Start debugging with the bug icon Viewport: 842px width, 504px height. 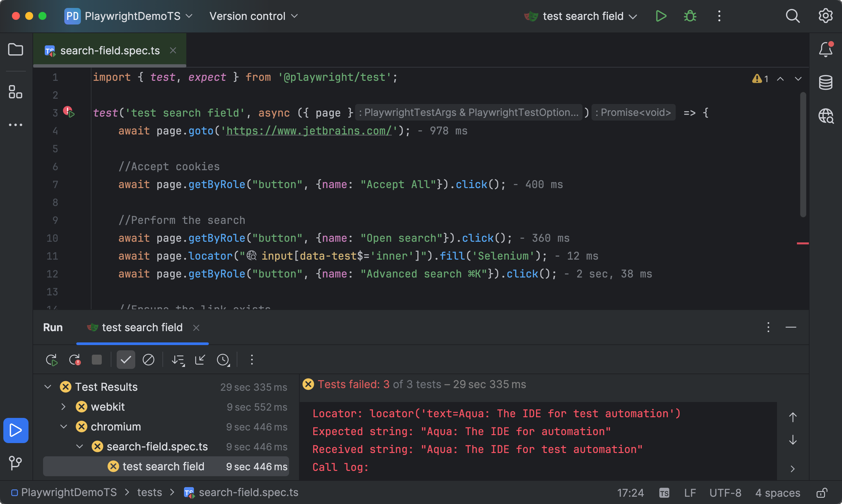click(x=690, y=16)
